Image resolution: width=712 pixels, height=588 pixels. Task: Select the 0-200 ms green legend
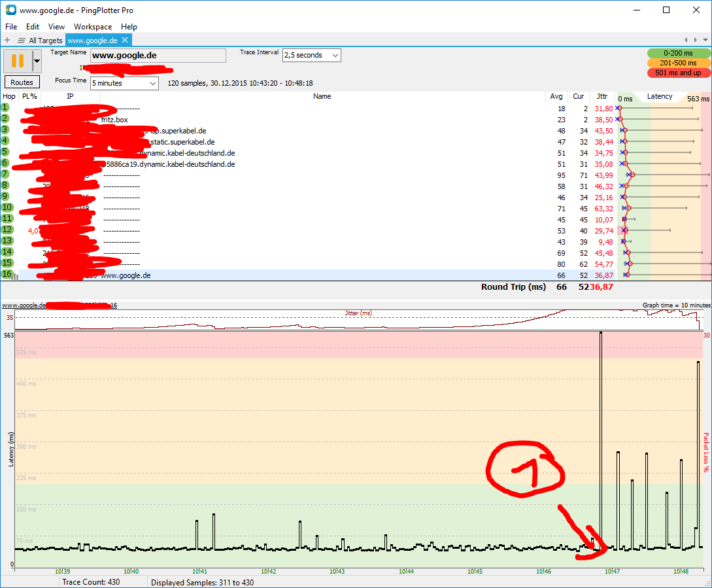[679, 53]
